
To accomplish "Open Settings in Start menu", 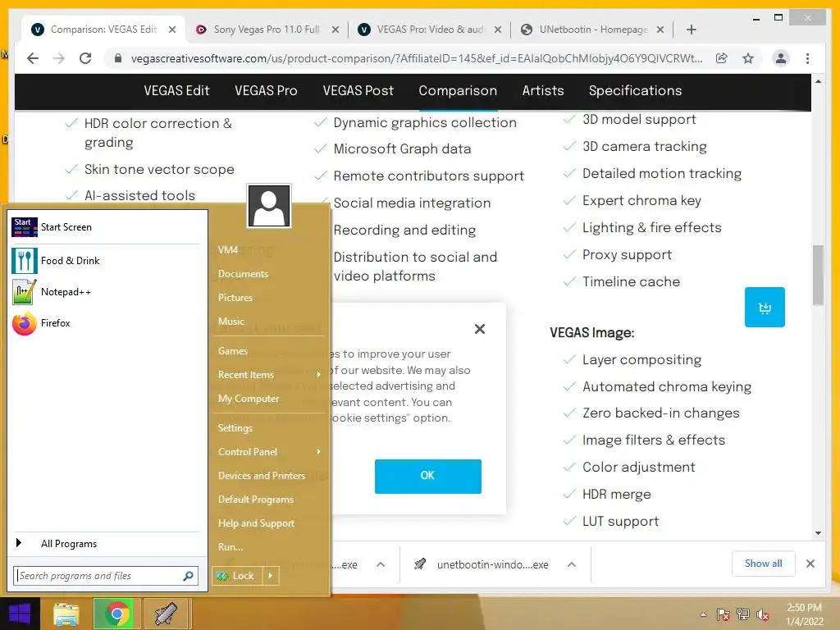I will (235, 428).
